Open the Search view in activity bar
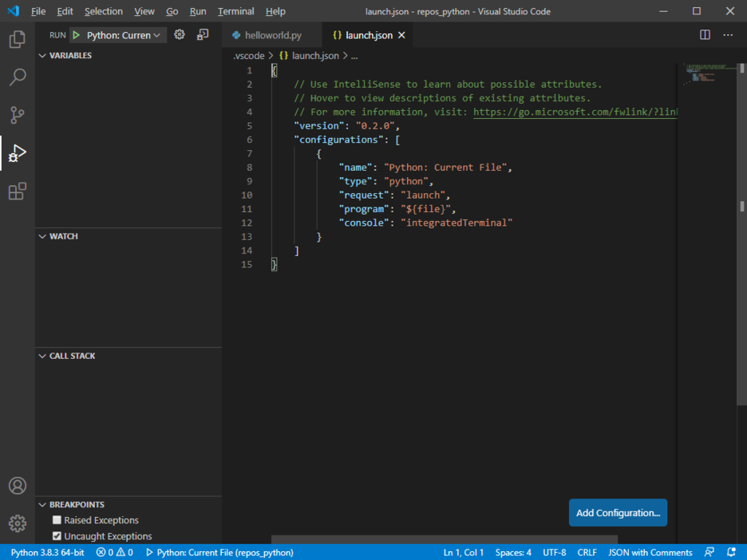 (17, 77)
